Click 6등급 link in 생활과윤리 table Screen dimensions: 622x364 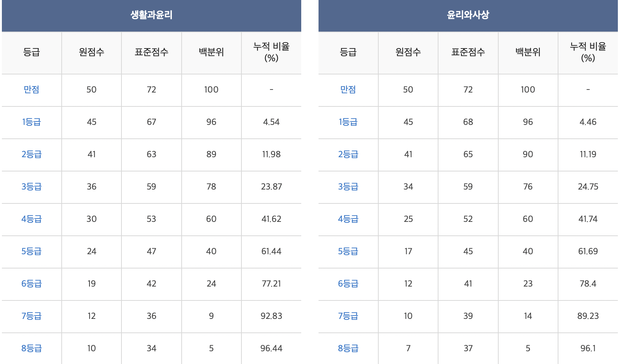[x=32, y=284]
